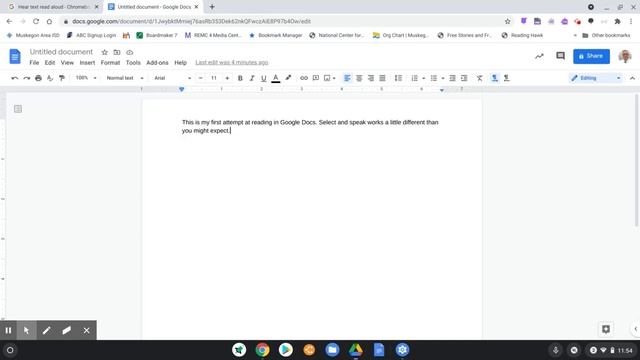
Task: Decrease the font size with minus
Action: 200,78
